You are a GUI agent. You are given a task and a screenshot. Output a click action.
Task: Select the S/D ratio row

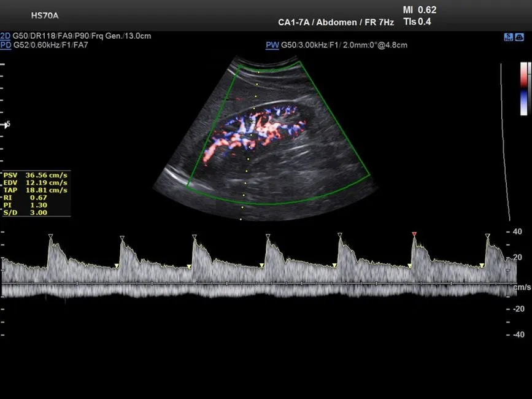coord(36,212)
